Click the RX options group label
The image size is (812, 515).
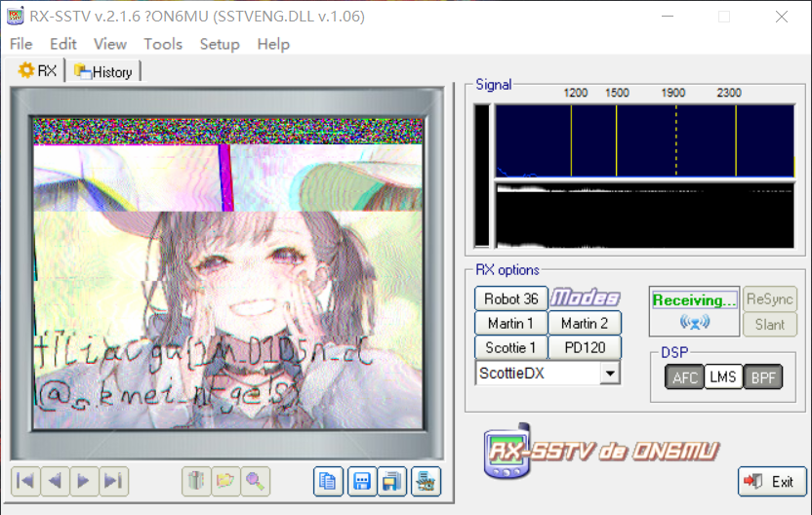pos(507,269)
